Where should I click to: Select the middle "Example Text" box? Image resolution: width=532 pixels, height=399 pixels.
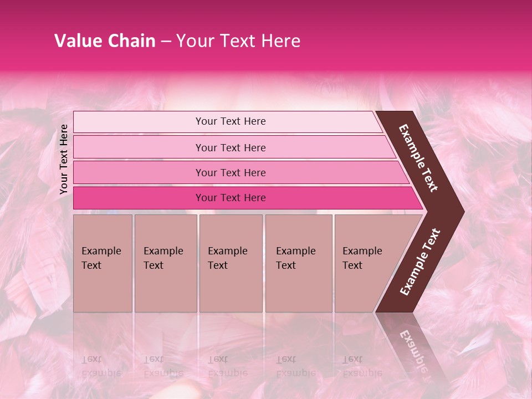pos(231,263)
